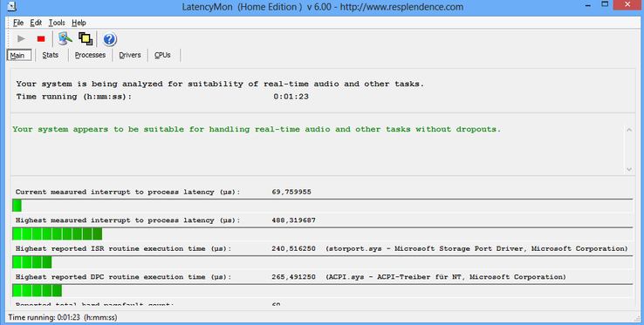Screen dimensions: 644x325
Task: Switch to the Stats tab
Action: (x=50, y=55)
